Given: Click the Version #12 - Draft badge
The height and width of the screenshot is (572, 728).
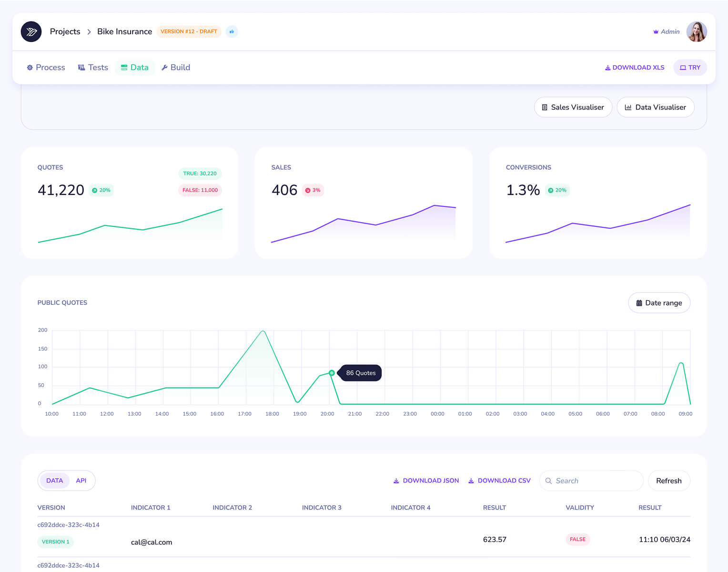Looking at the screenshot, I should pos(189,31).
